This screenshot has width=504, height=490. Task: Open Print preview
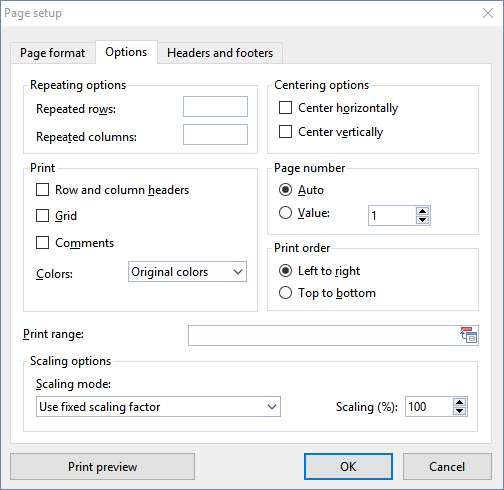coord(102,467)
